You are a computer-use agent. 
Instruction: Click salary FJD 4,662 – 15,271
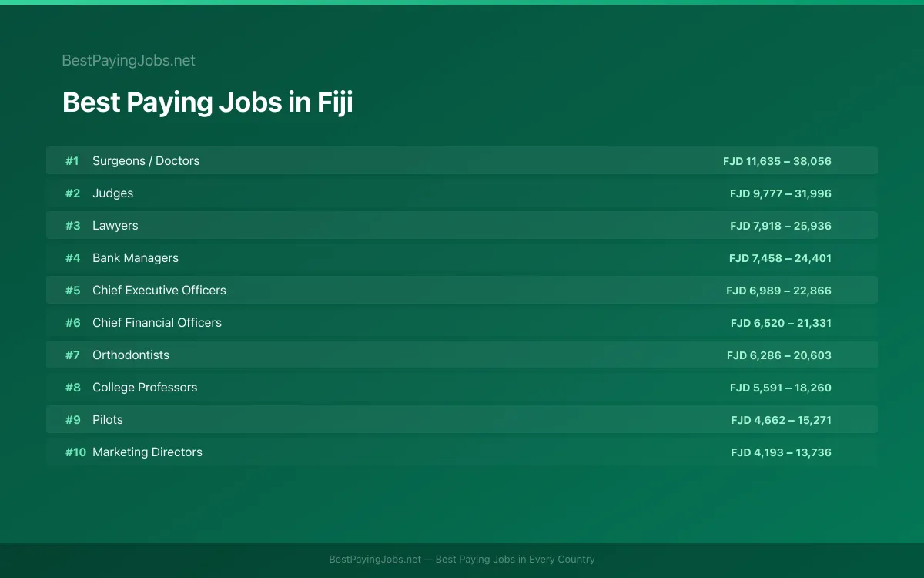tap(782, 420)
